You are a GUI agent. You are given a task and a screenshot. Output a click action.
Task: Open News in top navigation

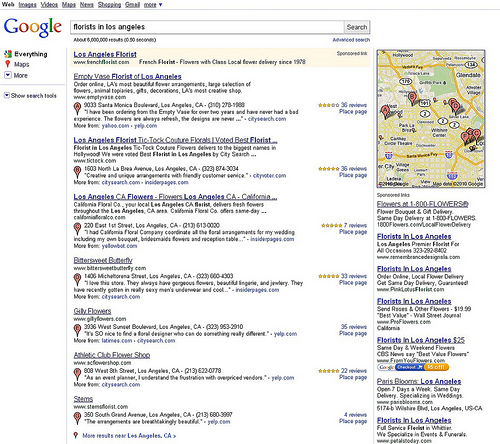click(87, 5)
